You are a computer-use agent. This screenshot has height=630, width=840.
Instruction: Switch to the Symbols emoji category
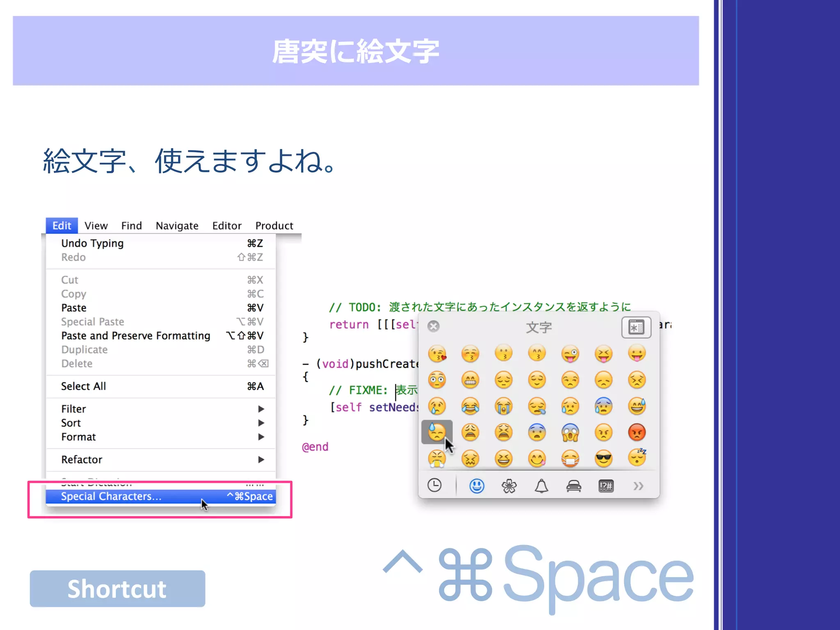coord(606,486)
